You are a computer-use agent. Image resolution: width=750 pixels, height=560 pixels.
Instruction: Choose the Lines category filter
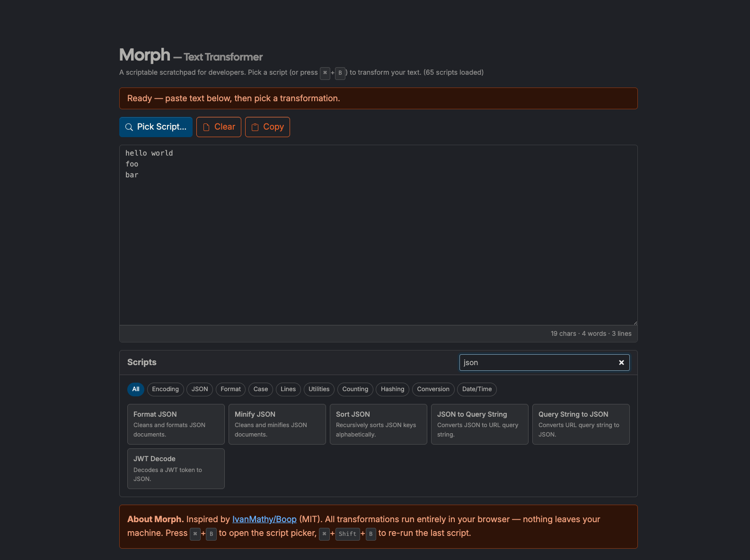288,389
